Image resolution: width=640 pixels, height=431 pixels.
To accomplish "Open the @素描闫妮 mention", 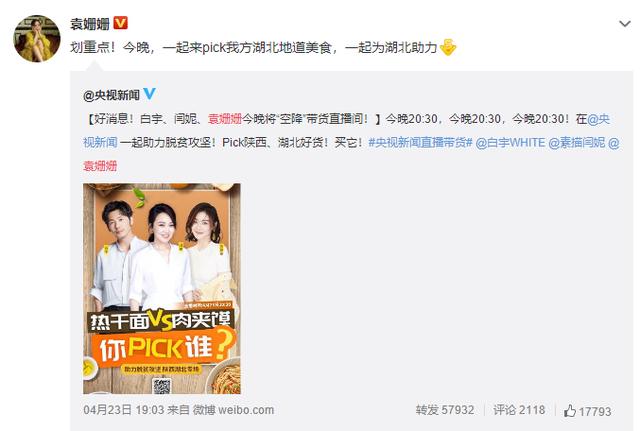I will [577, 142].
